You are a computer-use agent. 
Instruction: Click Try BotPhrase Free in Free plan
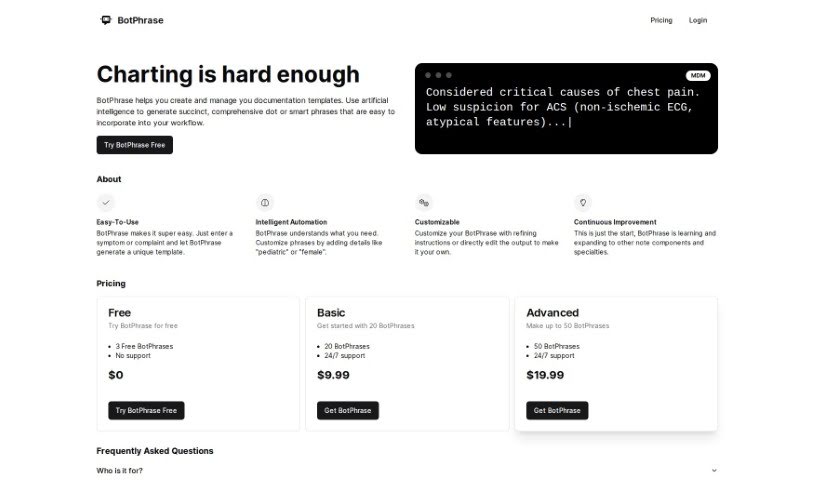pyautogui.click(x=146, y=410)
